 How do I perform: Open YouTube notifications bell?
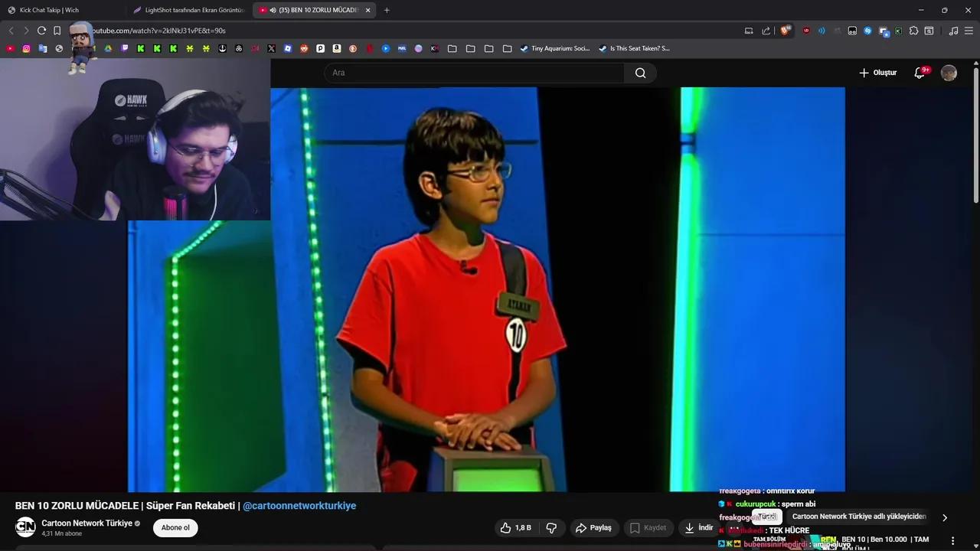pyautogui.click(x=920, y=73)
